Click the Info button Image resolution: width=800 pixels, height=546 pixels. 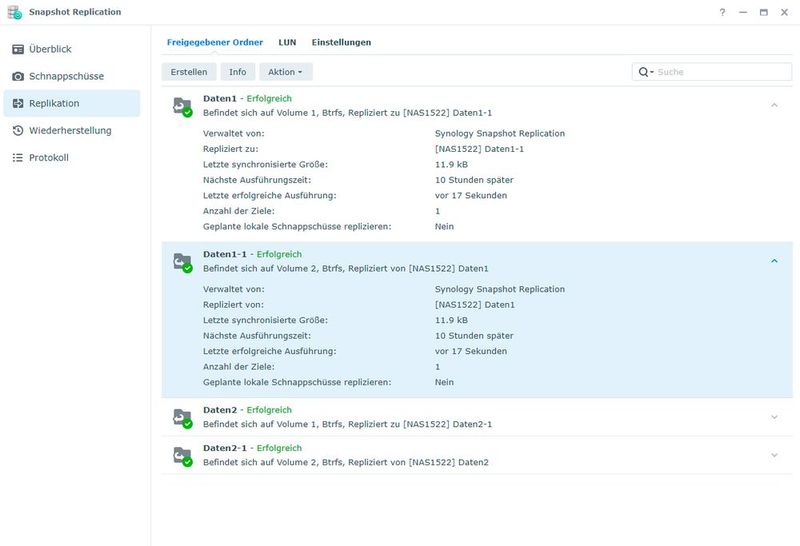point(237,72)
